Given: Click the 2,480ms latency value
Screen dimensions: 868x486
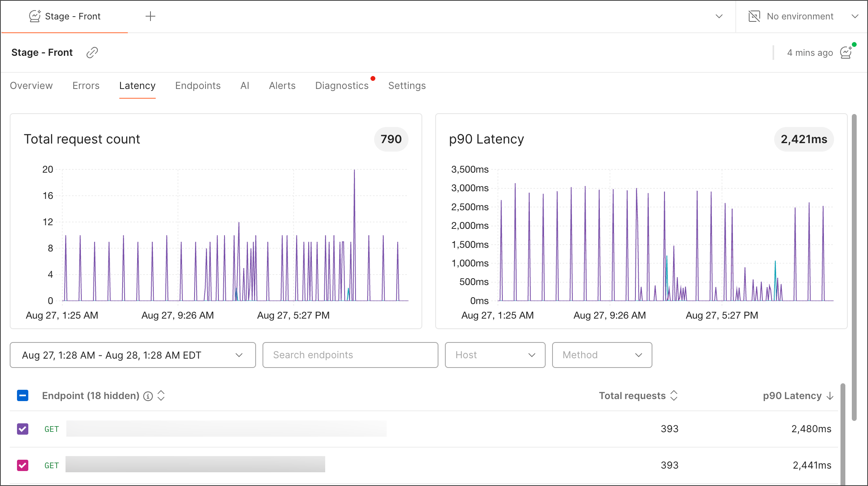Looking at the screenshot, I should pyautogui.click(x=811, y=429).
